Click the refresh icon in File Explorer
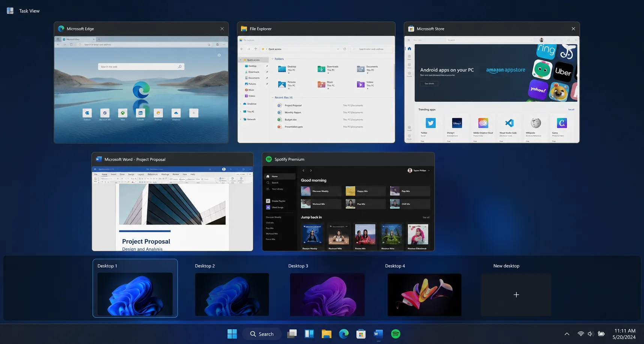644x344 pixels. pos(345,49)
